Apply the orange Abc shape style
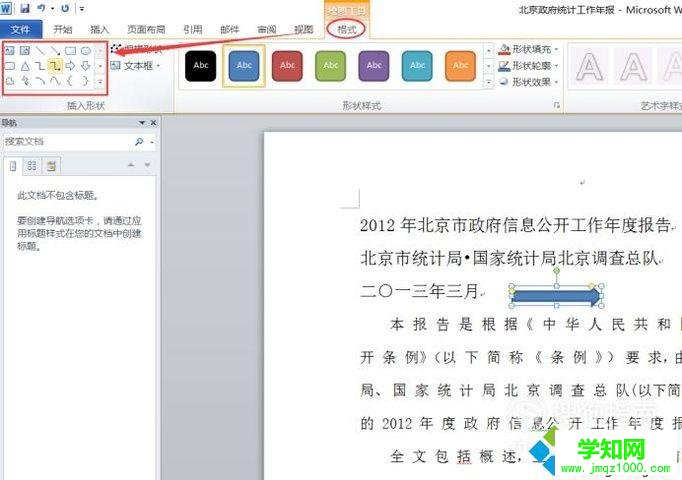The image size is (682, 480). pos(461,66)
